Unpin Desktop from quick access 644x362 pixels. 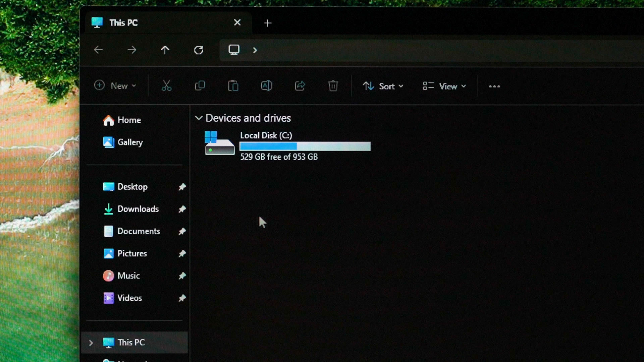182,187
